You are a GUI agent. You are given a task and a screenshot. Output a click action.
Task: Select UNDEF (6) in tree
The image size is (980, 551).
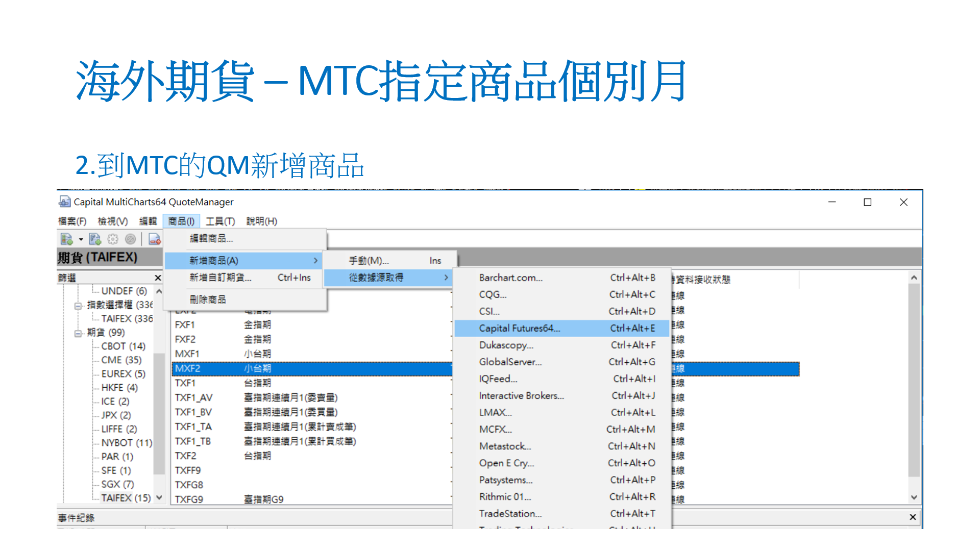coord(124,291)
